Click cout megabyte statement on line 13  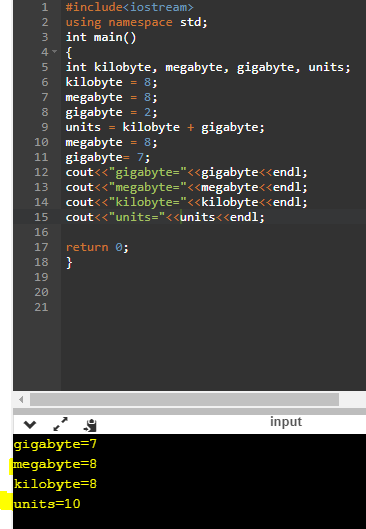pos(187,187)
